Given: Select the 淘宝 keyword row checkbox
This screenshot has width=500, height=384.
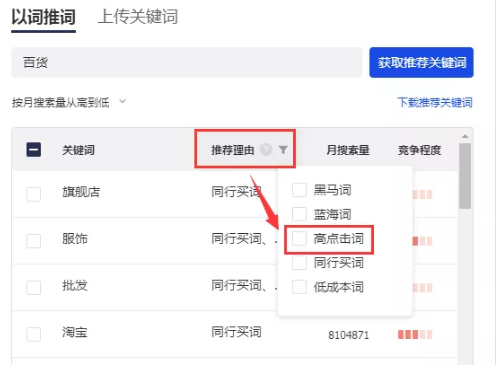Looking at the screenshot, I should [x=34, y=334].
